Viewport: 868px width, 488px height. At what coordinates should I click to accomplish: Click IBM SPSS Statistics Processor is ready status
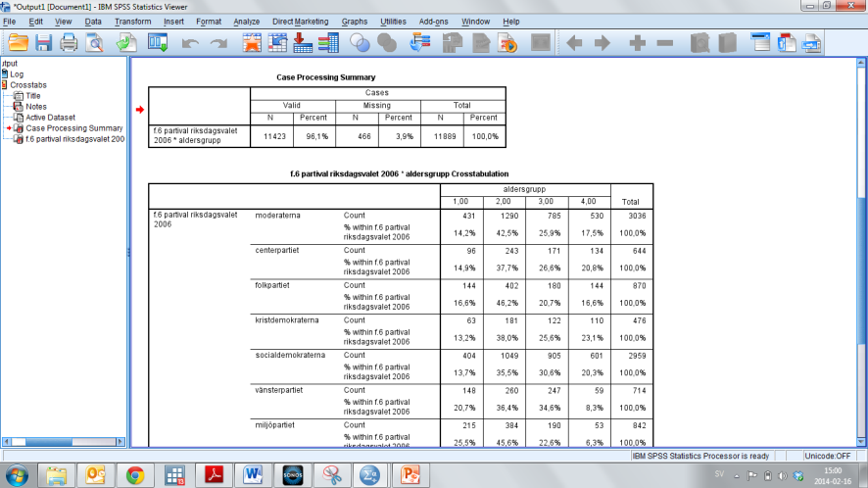(700, 456)
